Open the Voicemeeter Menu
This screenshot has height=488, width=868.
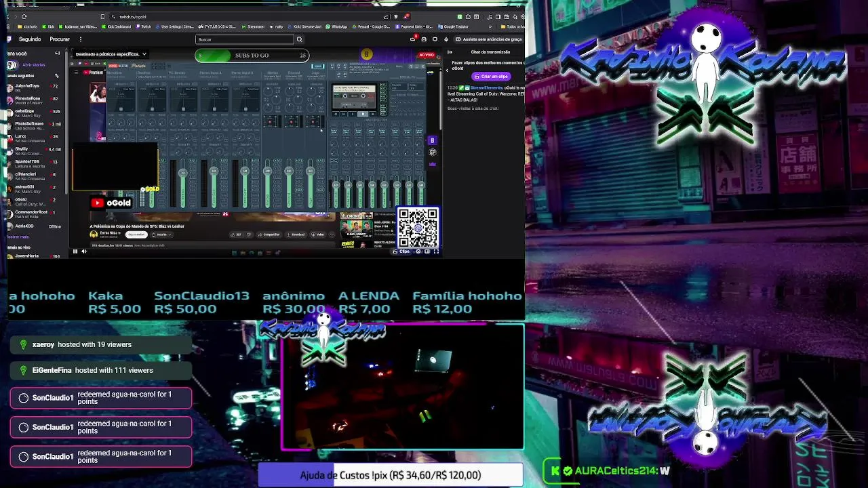tap(399, 66)
